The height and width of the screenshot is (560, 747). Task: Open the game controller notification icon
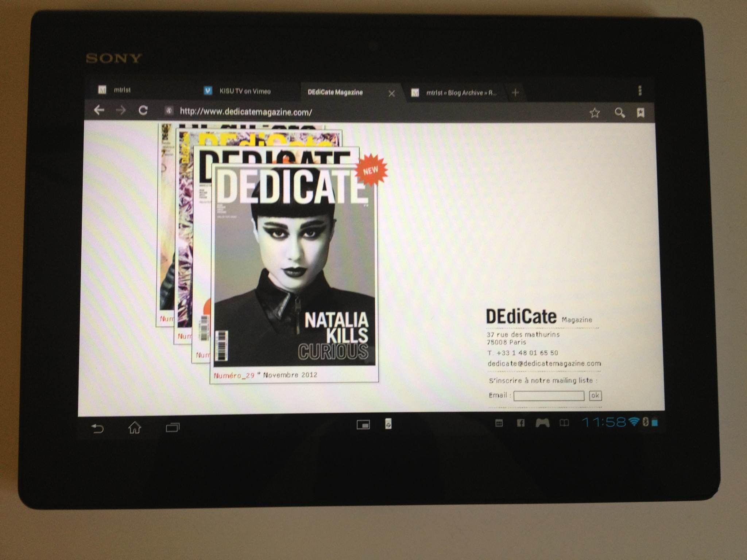(x=542, y=423)
